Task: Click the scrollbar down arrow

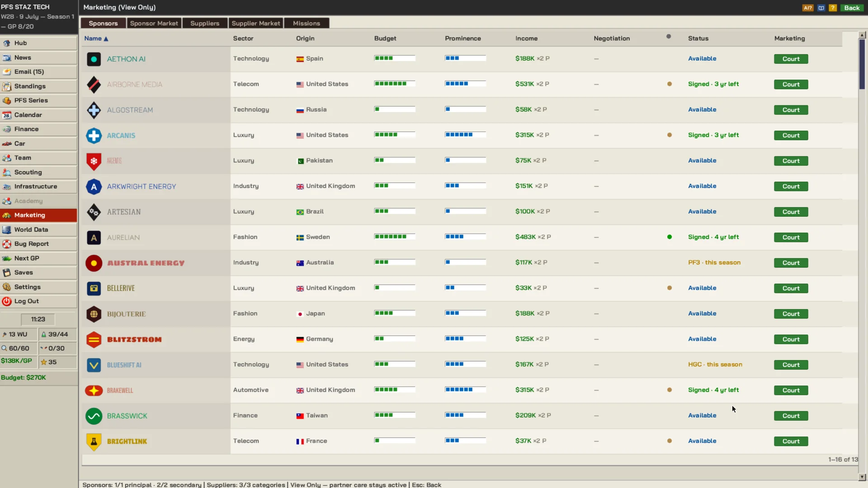Action: tap(862, 477)
